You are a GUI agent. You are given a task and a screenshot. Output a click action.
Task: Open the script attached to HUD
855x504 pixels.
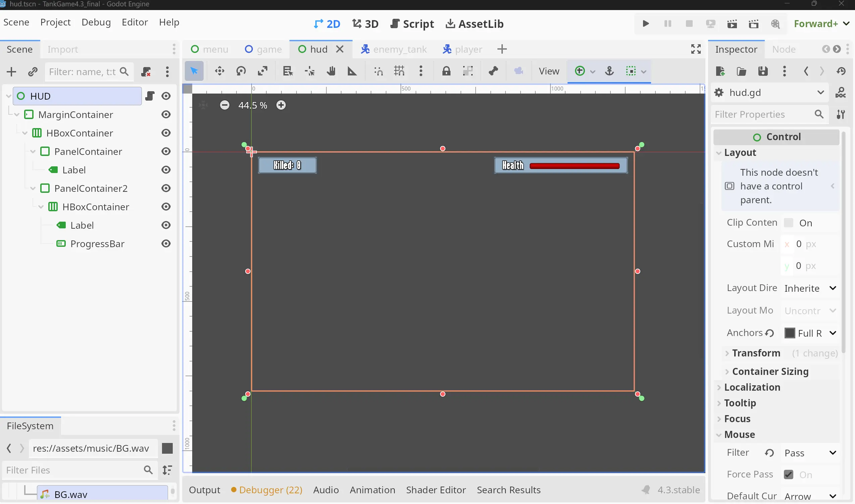[150, 96]
